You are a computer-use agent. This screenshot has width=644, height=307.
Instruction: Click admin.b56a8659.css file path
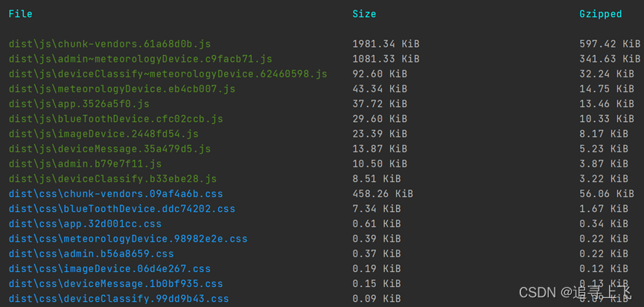91,253
